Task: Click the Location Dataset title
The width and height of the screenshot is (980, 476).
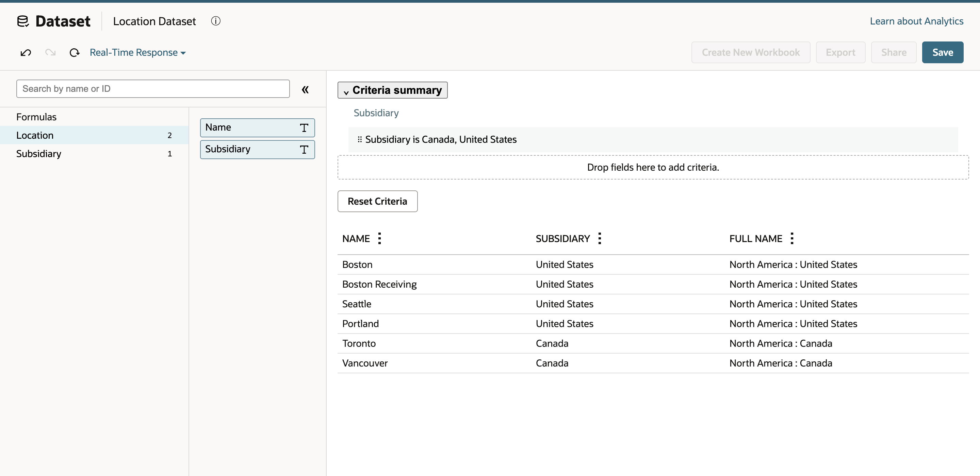Action: pyautogui.click(x=154, y=21)
